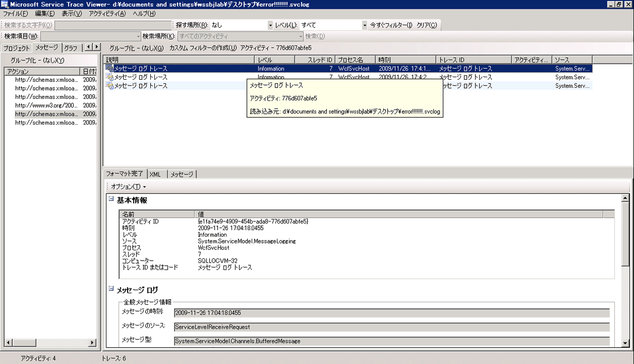Sort by the スレッド ID column header
This screenshot has height=364, width=634.
coord(315,60)
